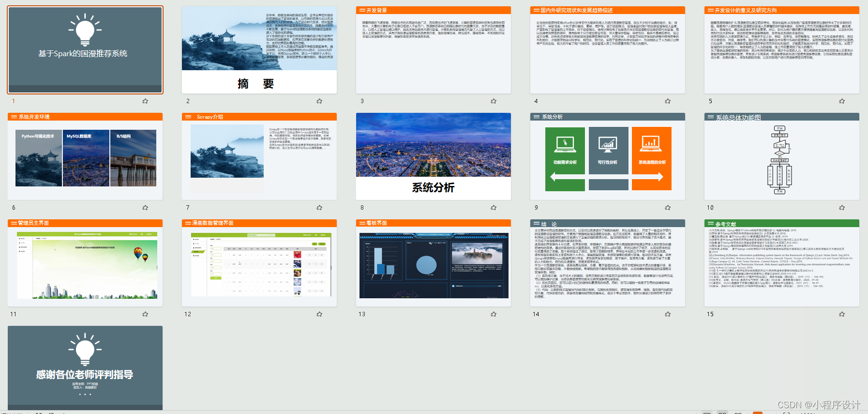Click the star icon under slide 9
The width and height of the screenshot is (868, 414).
[x=668, y=208]
